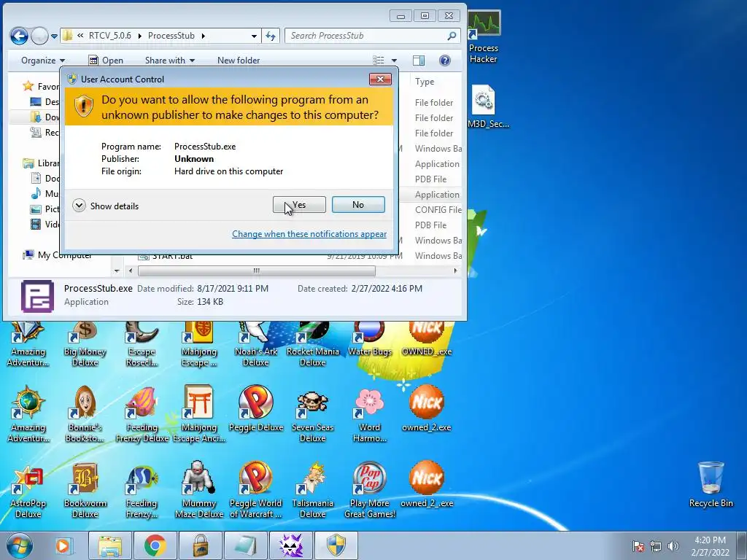Select Talismania Deluxe desktop icon
Screen dimensions: 747x560
[x=312, y=491]
